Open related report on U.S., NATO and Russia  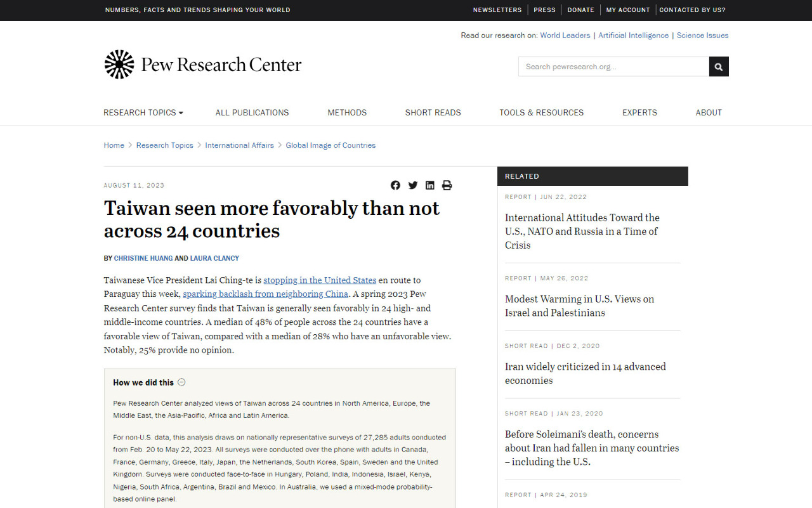coord(582,231)
